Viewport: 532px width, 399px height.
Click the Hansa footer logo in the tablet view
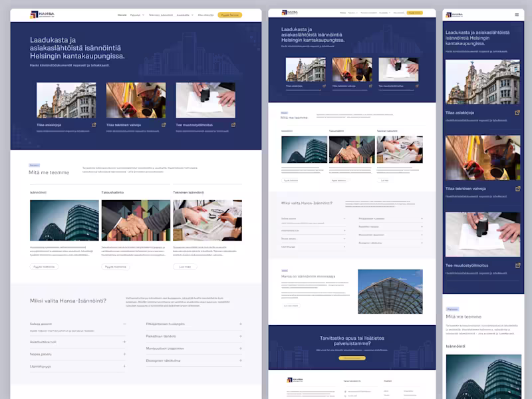(295, 380)
